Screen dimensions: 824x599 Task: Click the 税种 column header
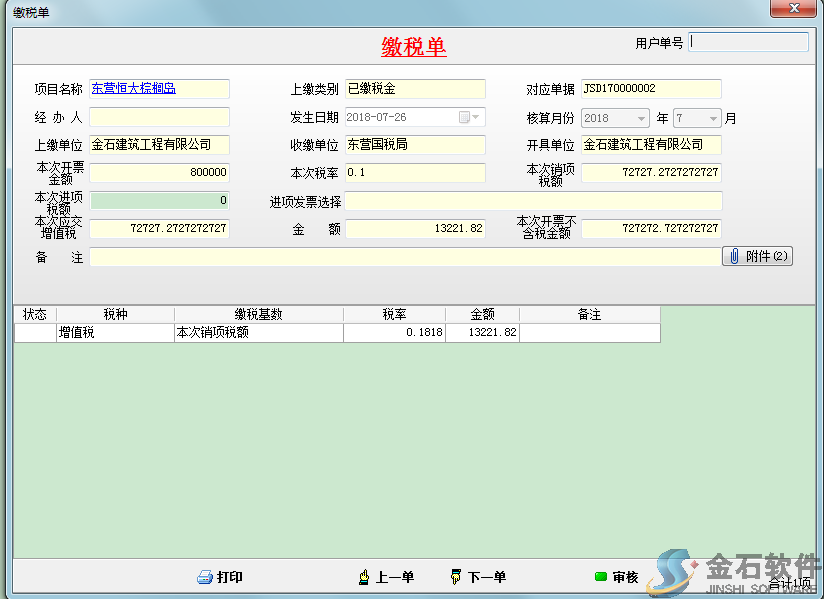[115, 314]
